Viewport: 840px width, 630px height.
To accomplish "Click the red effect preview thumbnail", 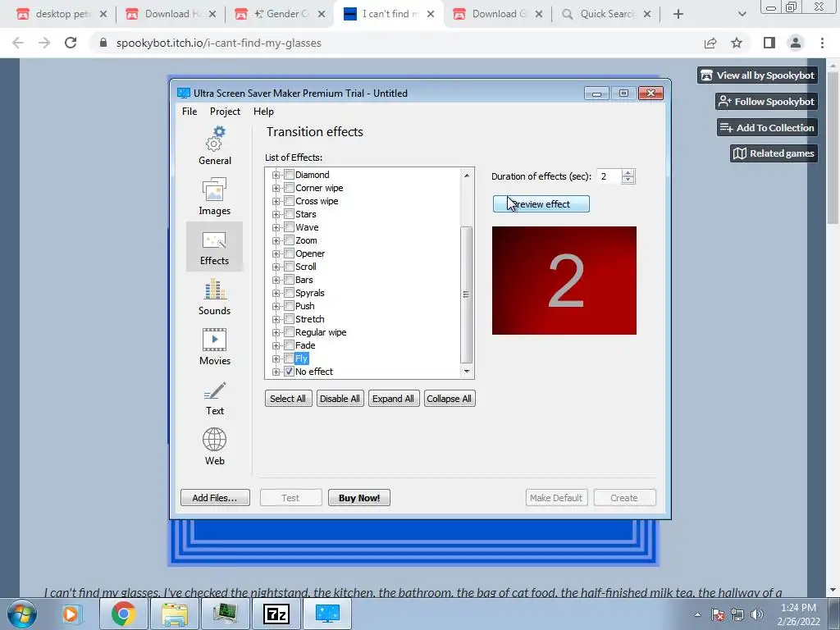I will 564,281.
